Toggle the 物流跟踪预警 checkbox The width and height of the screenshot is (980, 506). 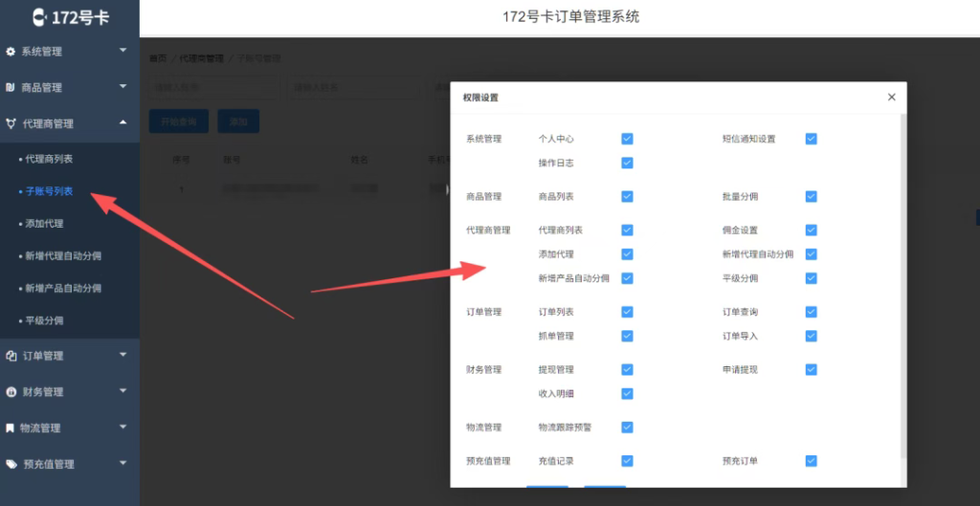pos(628,428)
